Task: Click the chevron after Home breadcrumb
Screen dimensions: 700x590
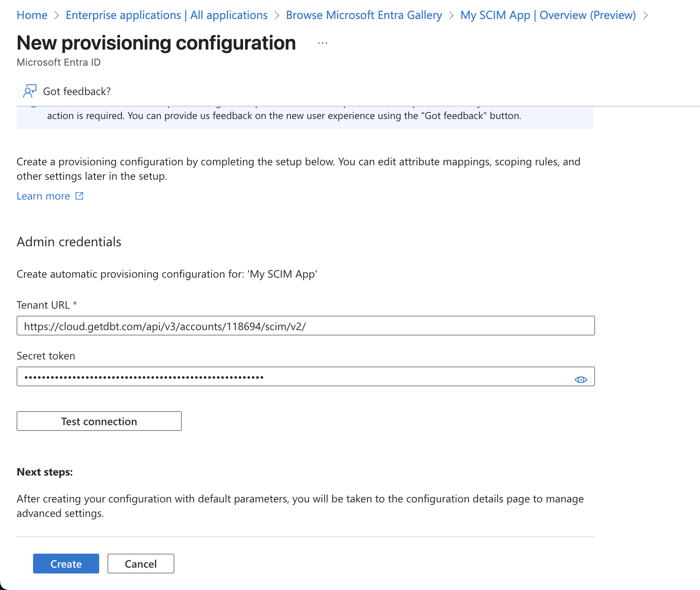Action: click(57, 15)
